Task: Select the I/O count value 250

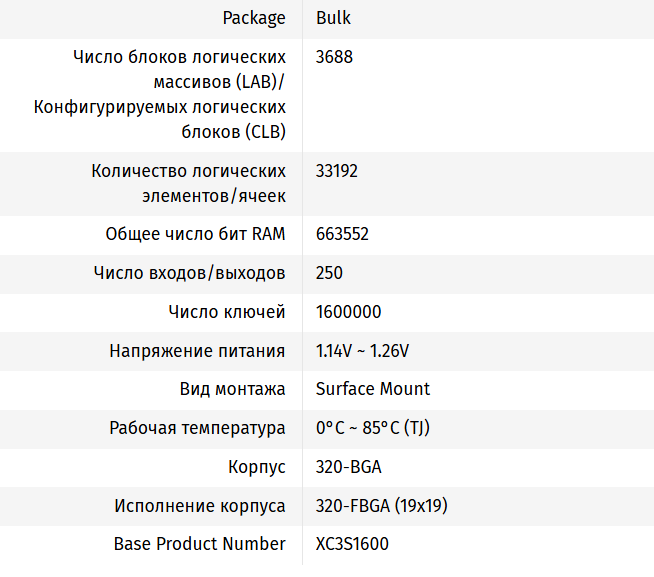Action: coord(329,273)
